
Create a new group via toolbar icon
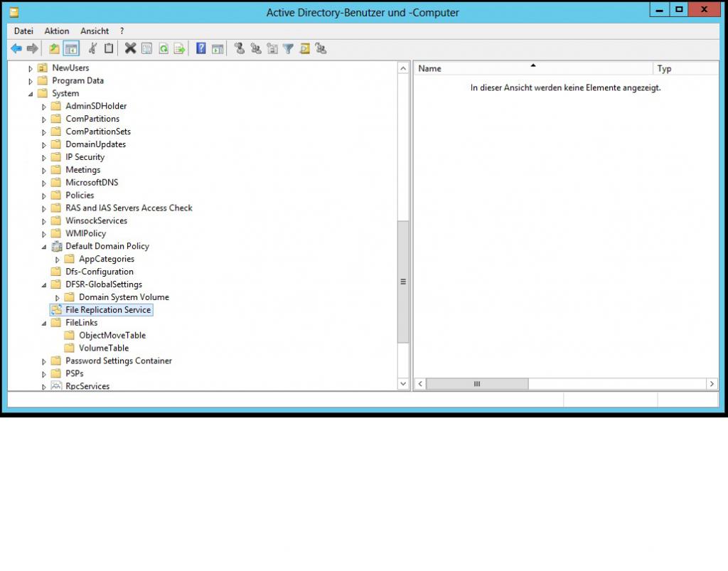(x=256, y=48)
